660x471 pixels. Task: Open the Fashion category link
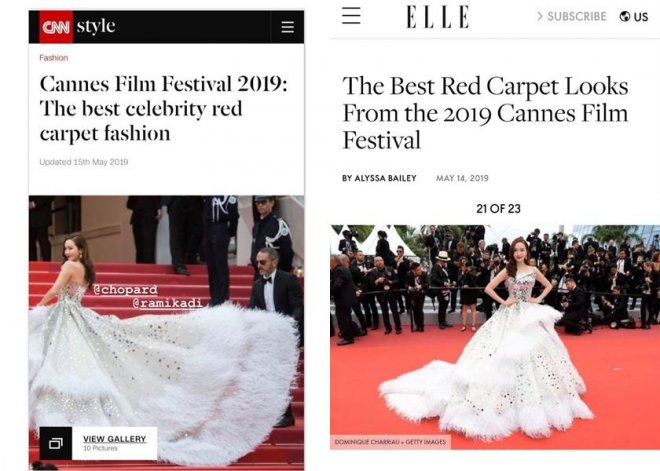[53, 58]
